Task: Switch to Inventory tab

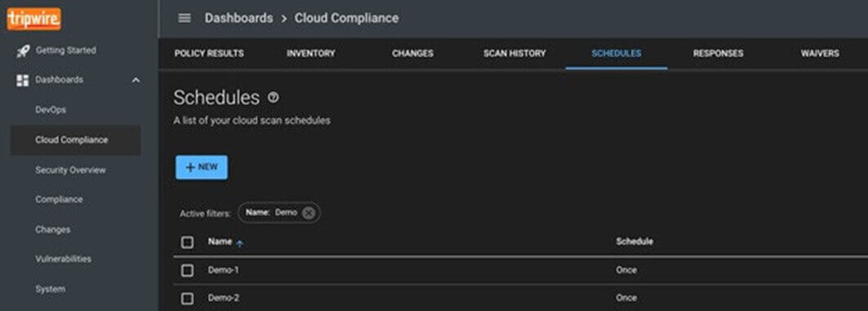Action: coord(311,54)
